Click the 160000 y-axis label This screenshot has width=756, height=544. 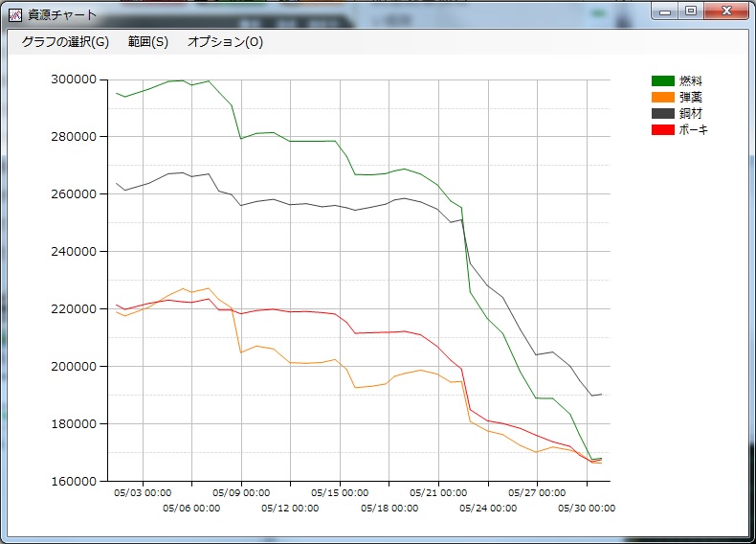[74, 481]
